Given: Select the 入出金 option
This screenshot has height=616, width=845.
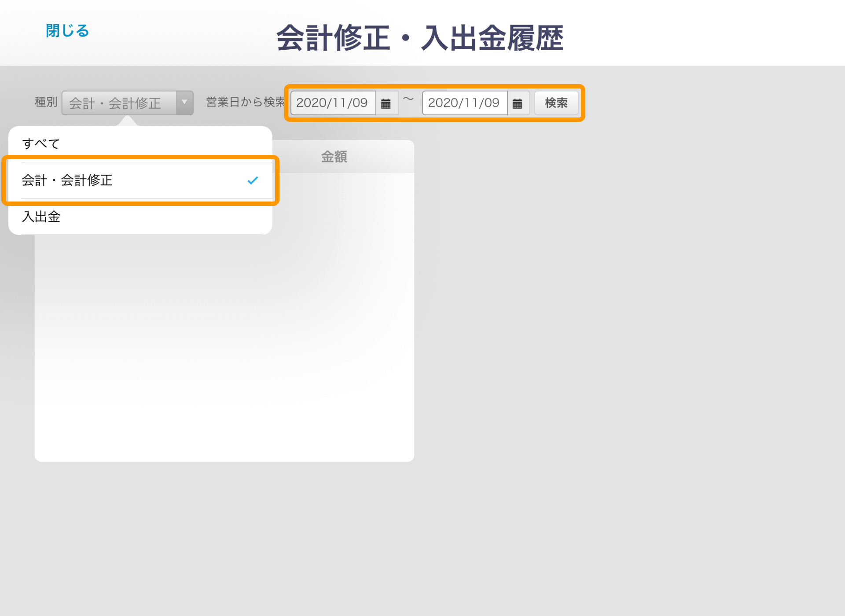Looking at the screenshot, I should pos(41,216).
